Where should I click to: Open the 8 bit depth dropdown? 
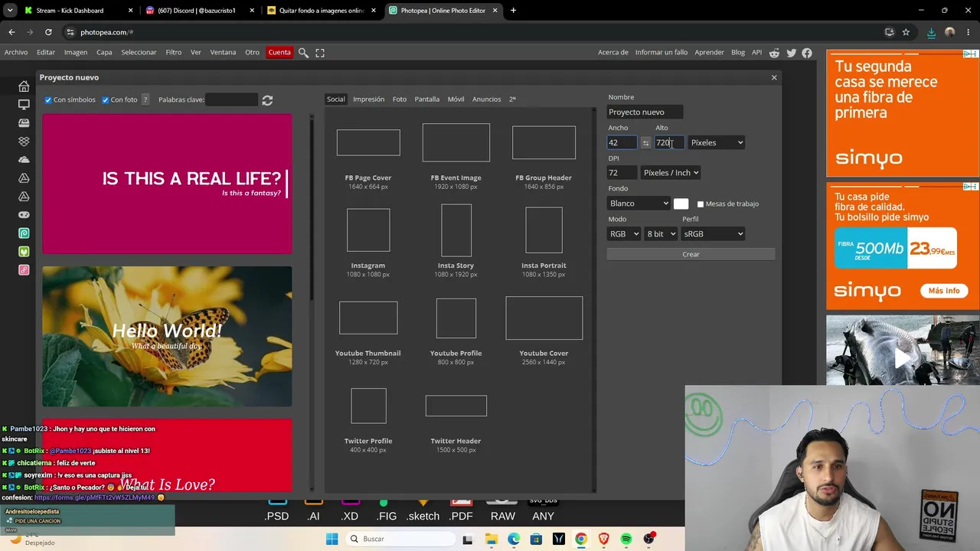pos(661,234)
